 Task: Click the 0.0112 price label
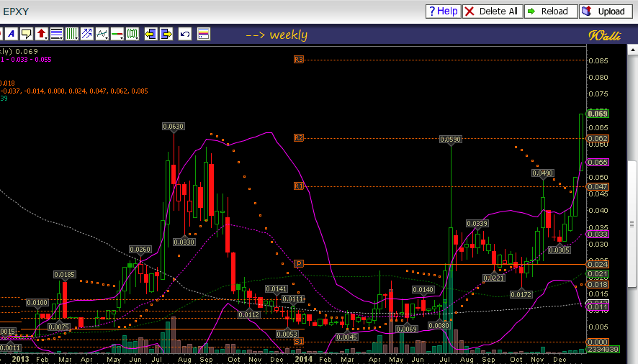[x=249, y=315]
